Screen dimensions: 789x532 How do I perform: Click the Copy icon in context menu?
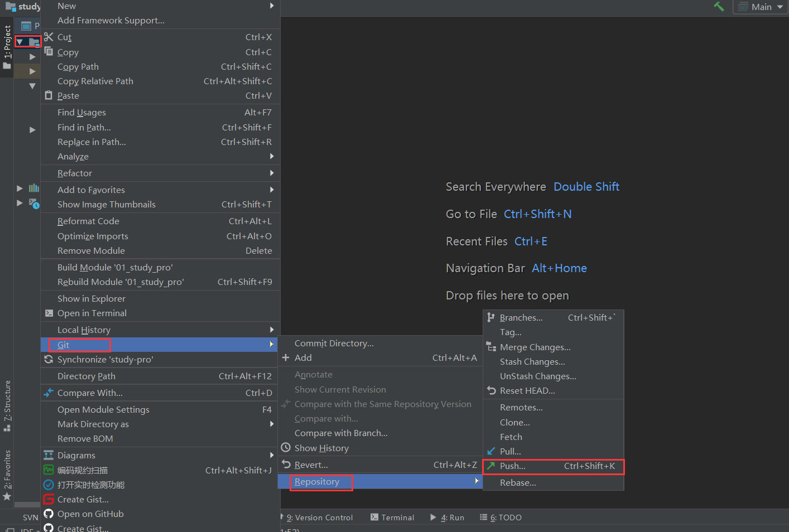[49, 51]
